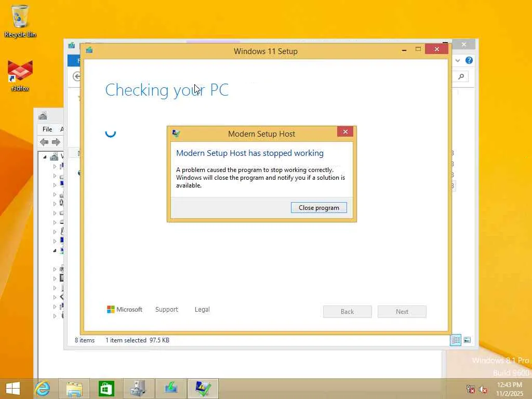Click the Back button in Windows 11 Setup
Screen dimensions: 532x399
tap(347, 312)
